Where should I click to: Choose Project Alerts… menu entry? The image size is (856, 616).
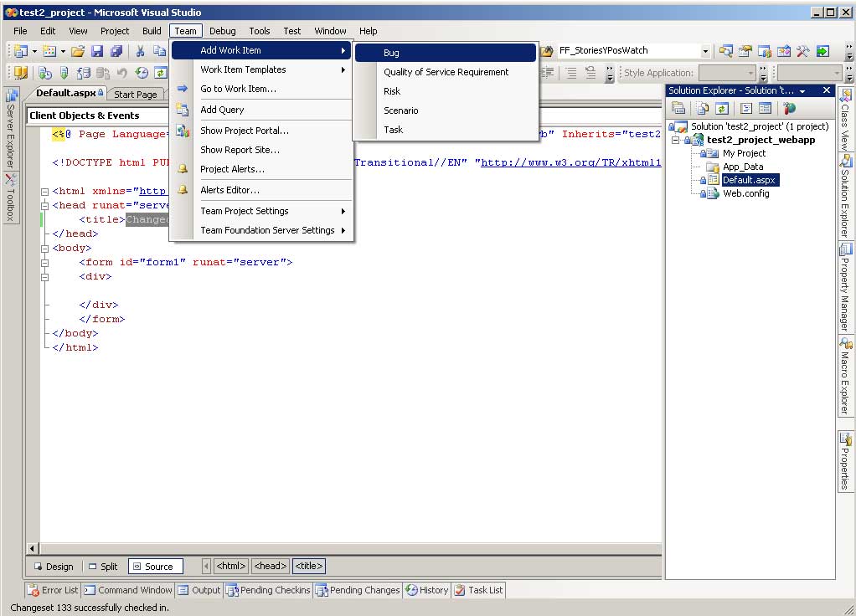click(x=261, y=169)
